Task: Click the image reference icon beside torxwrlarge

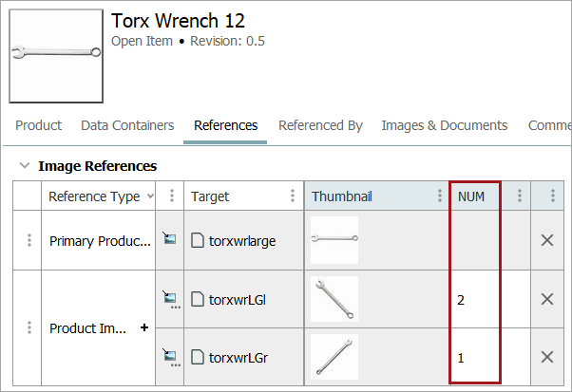Action: [170, 240]
